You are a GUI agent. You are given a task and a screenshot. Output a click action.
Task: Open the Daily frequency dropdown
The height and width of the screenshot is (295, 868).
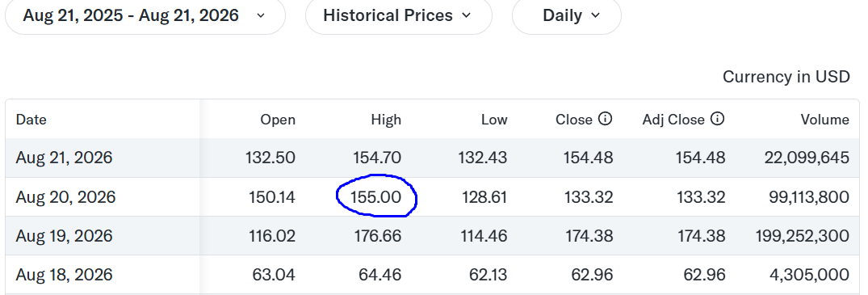566,16
